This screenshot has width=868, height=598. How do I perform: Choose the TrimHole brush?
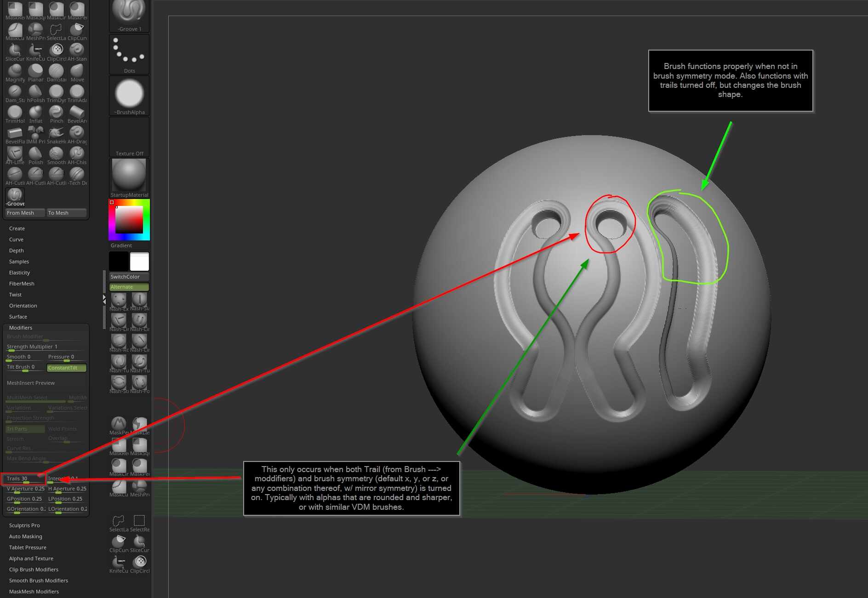click(15, 114)
